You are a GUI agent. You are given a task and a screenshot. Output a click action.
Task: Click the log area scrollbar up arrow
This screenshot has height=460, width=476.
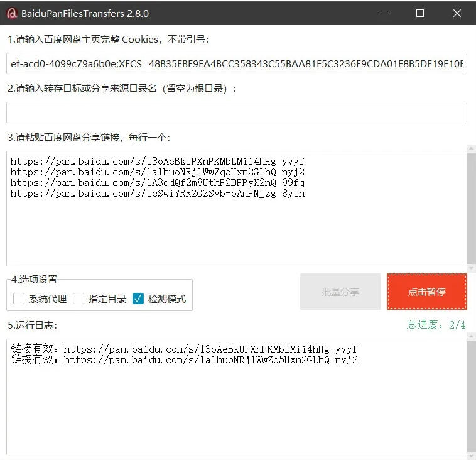tap(471, 336)
